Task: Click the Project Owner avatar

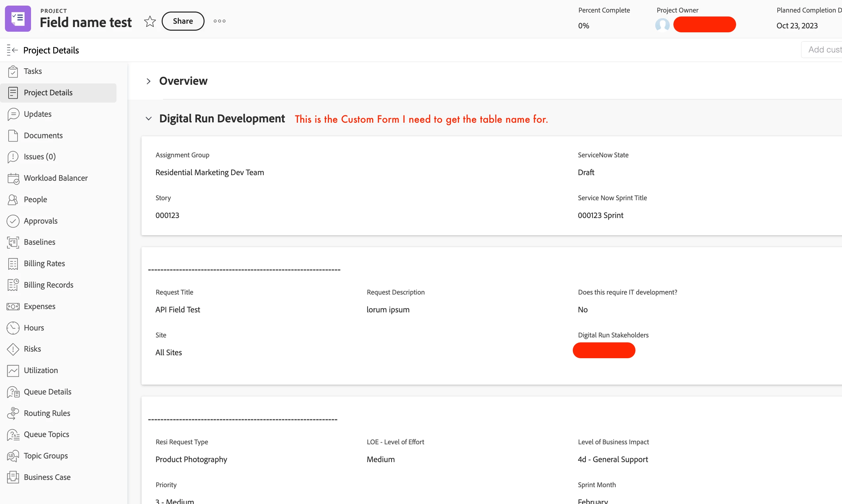Action: [662, 25]
